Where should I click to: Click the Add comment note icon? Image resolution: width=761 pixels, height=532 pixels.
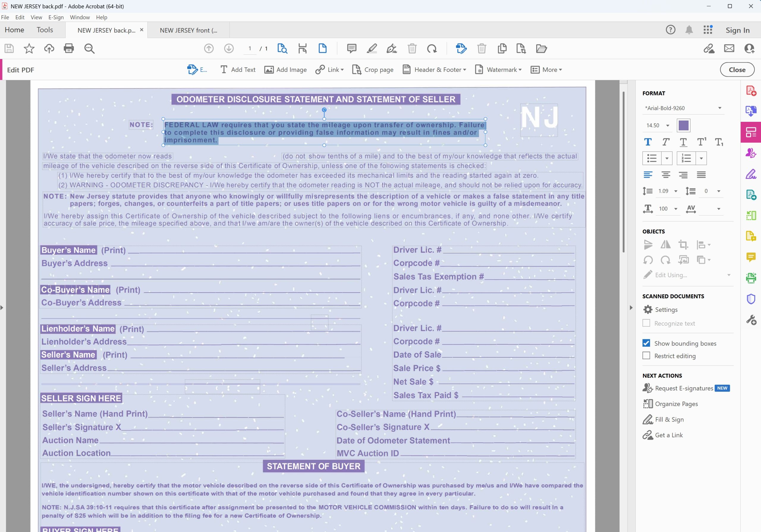pyautogui.click(x=352, y=49)
